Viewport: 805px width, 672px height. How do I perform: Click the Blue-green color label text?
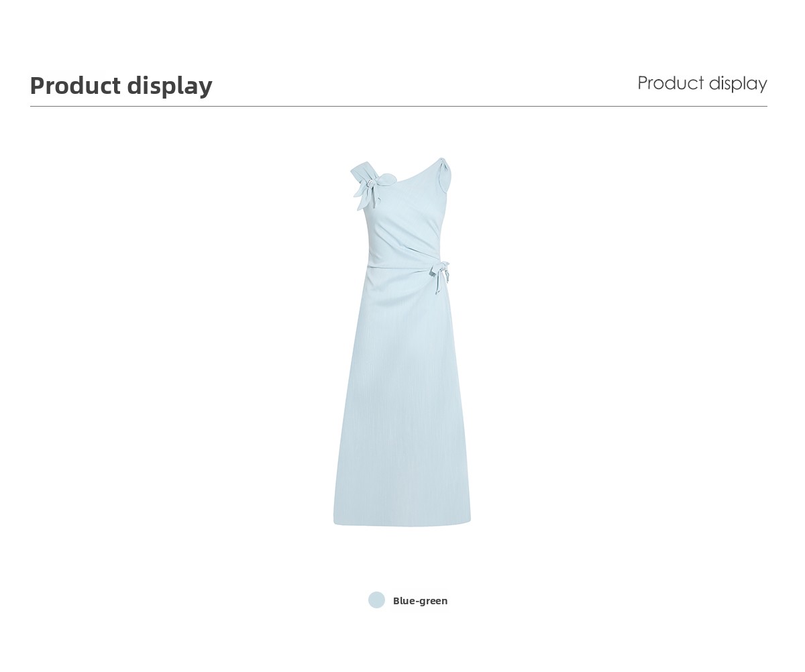(420, 601)
